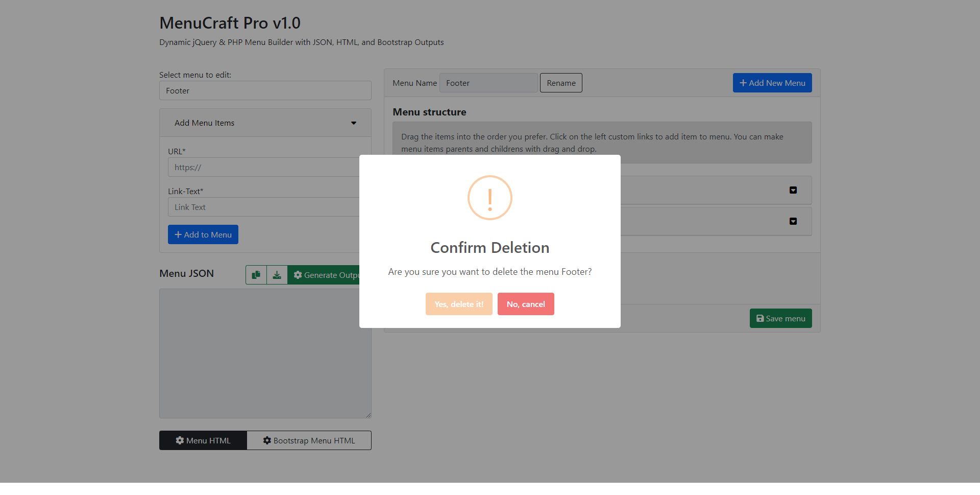Expand the second menu item arrow

[793, 221]
